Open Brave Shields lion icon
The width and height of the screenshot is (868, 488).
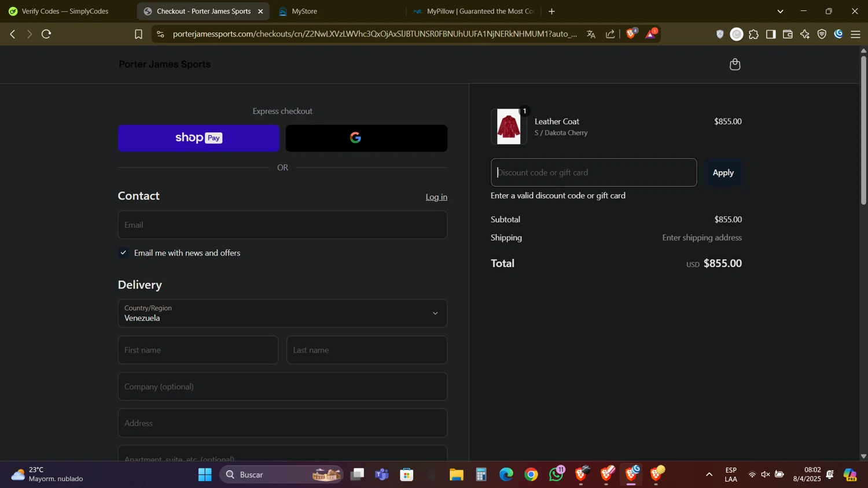point(631,34)
